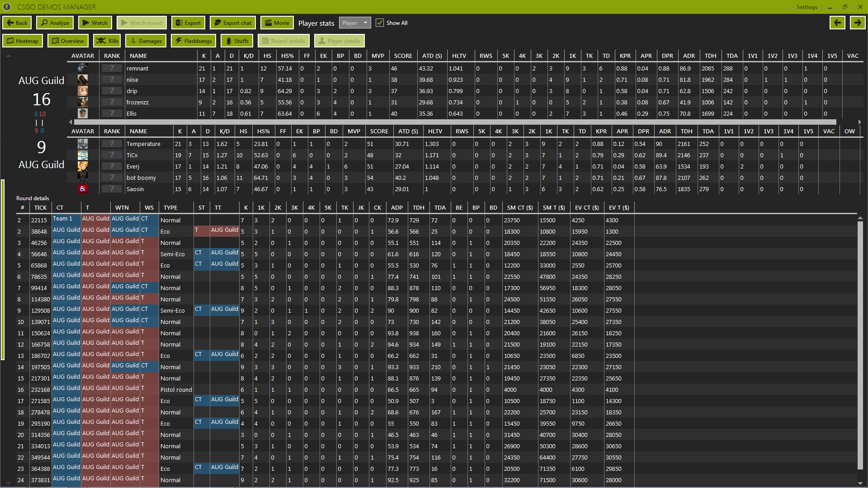Sort round details by EV CT ($) header
The width and height of the screenshot is (868, 488).
tap(586, 207)
